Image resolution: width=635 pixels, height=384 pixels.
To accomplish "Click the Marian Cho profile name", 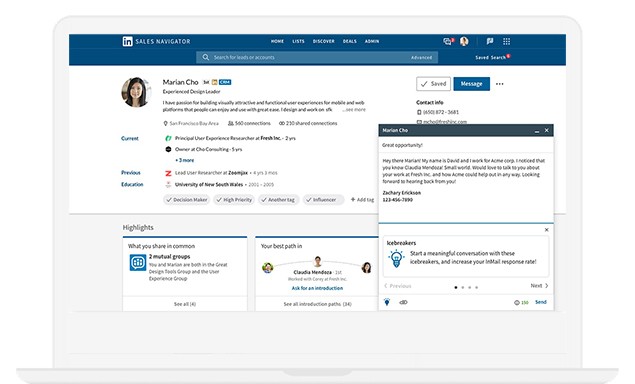I will point(181,82).
